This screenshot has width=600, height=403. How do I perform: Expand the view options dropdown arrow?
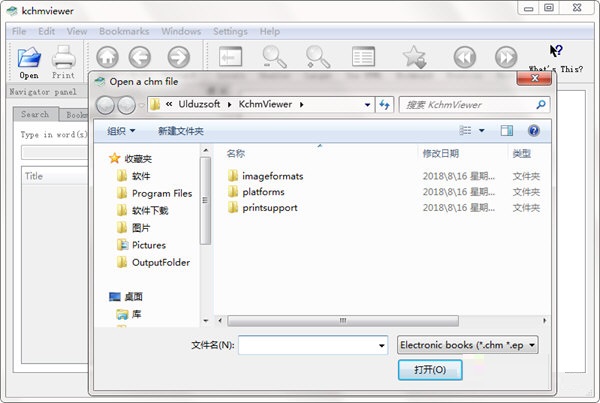[482, 131]
